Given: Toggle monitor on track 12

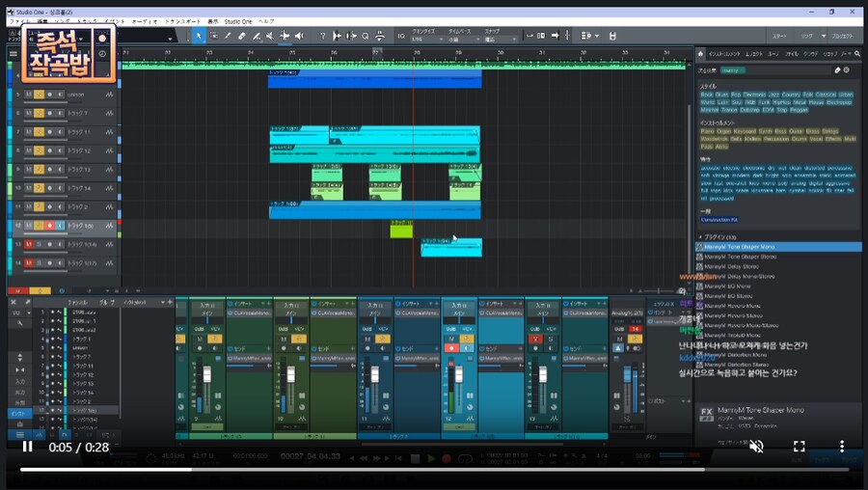Looking at the screenshot, I should (x=60, y=226).
